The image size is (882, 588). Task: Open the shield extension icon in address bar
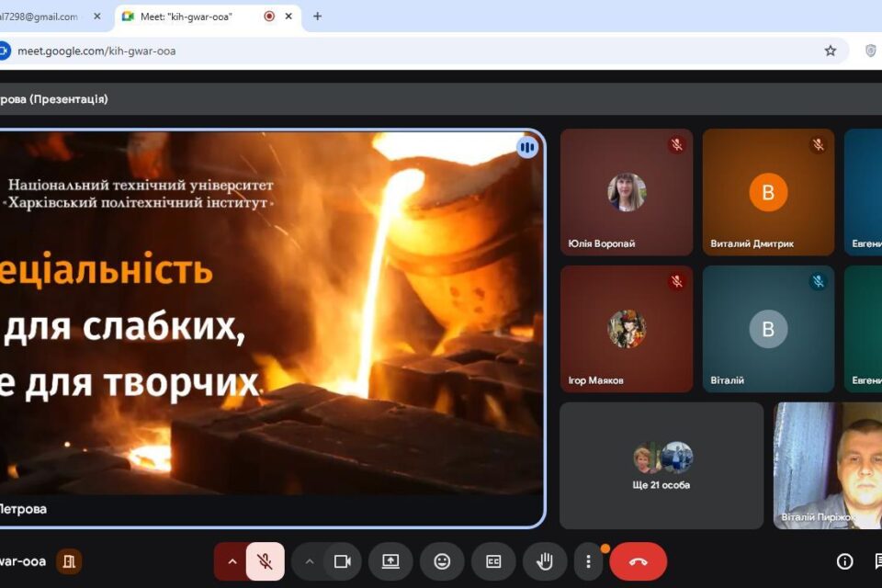pos(870,51)
